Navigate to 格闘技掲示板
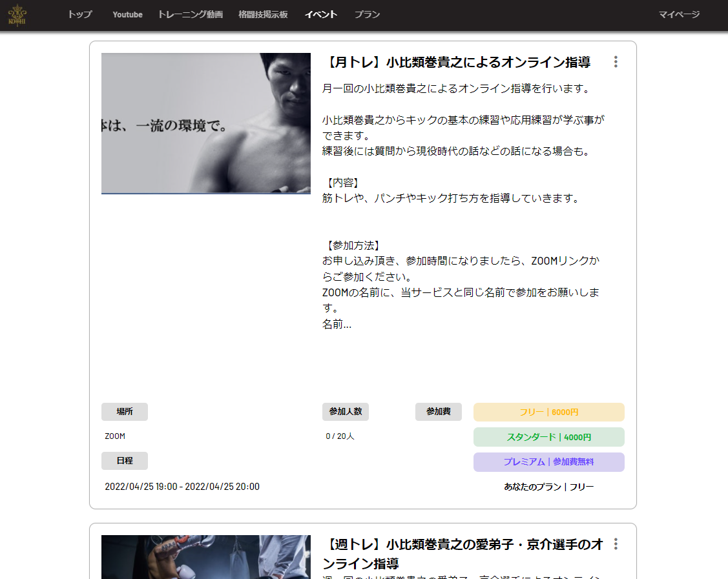This screenshot has height=579, width=728. [x=263, y=15]
